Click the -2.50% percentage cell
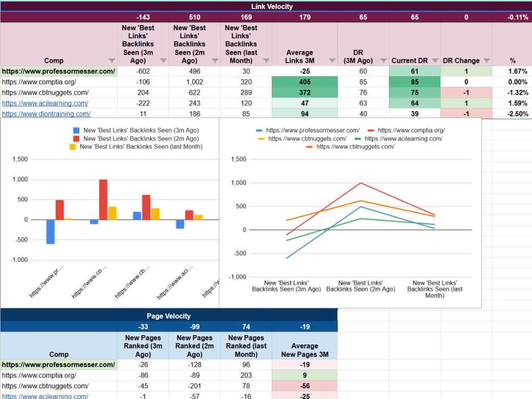 coord(512,114)
